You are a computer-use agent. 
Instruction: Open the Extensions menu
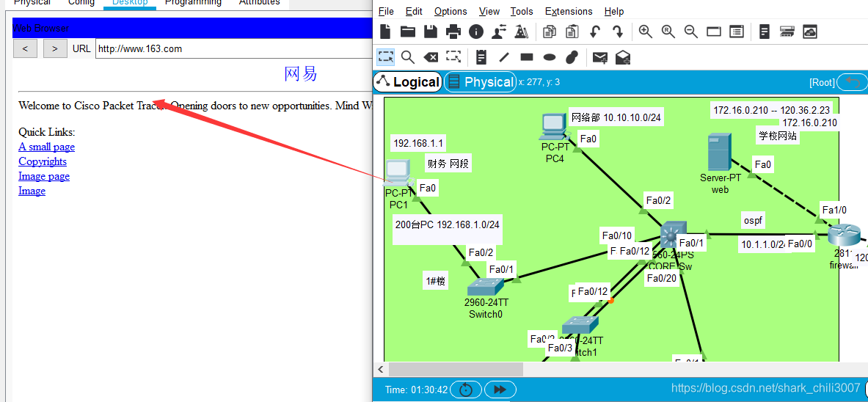569,11
